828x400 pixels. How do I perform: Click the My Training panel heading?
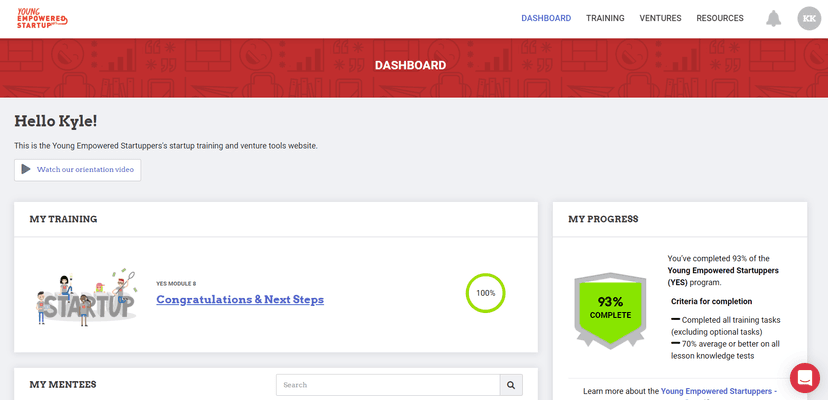point(63,219)
